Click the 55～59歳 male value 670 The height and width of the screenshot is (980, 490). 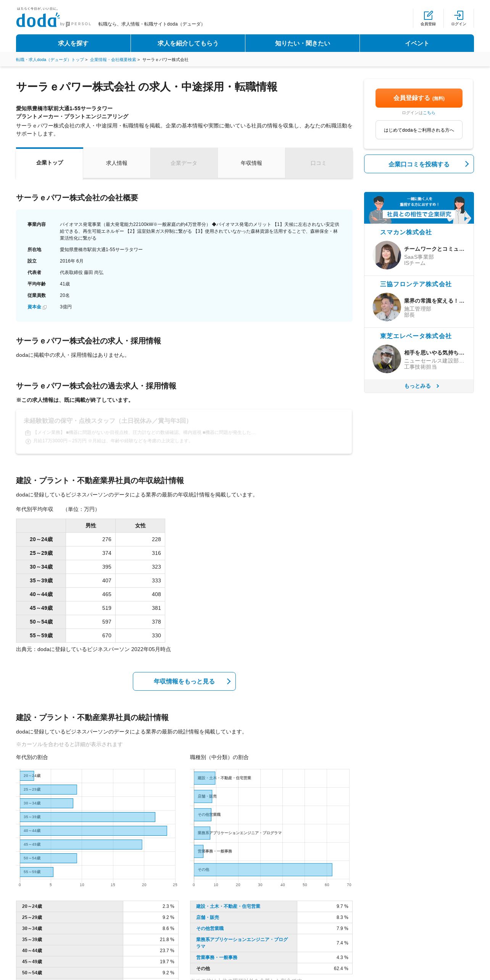[107, 636]
